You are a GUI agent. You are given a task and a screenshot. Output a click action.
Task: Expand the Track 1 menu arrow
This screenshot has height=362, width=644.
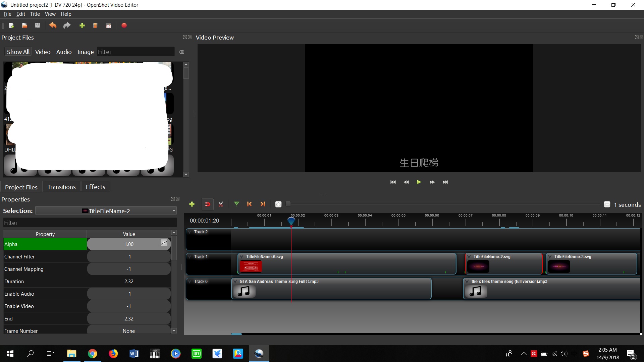click(190, 256)
